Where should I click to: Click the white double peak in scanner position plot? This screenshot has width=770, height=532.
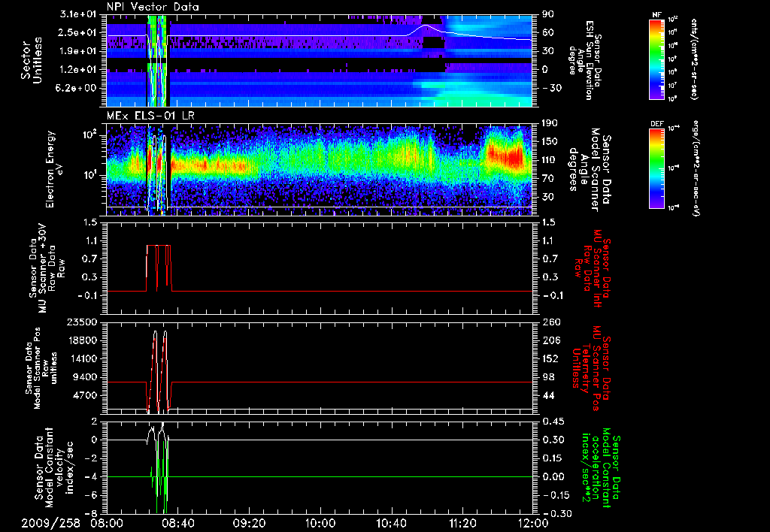[159, 370]
